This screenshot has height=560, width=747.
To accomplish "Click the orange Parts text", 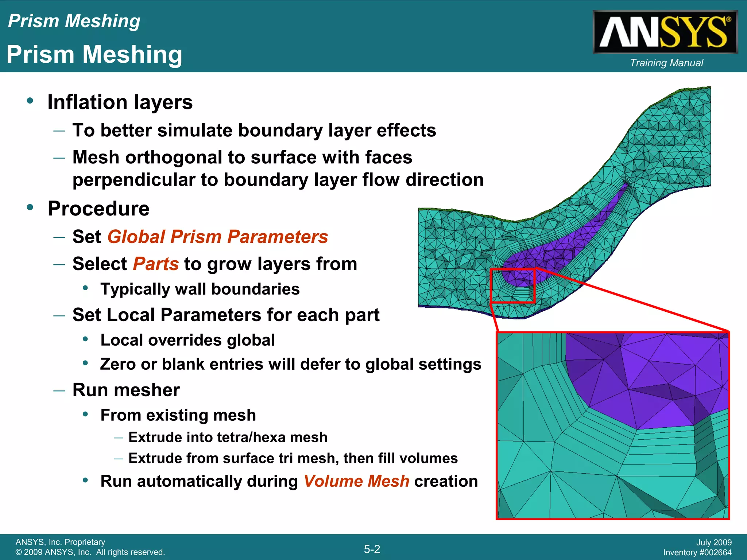I will tap(156, 264).
